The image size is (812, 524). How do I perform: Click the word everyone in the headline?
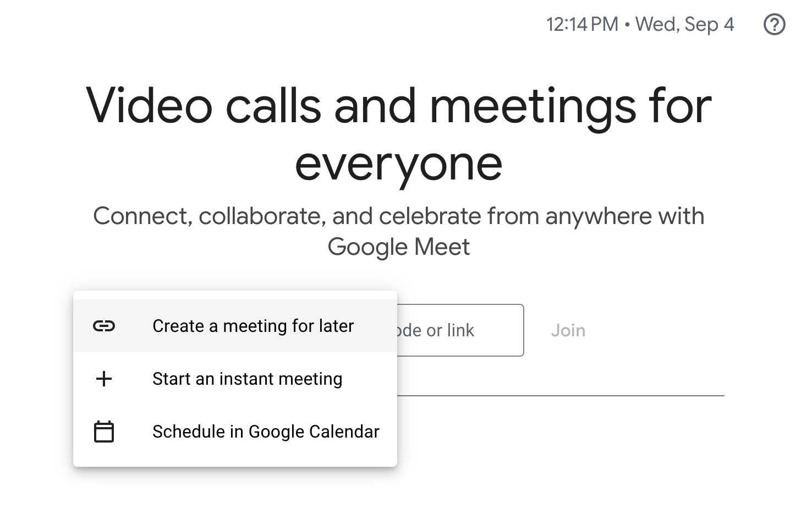click(399, 164)
